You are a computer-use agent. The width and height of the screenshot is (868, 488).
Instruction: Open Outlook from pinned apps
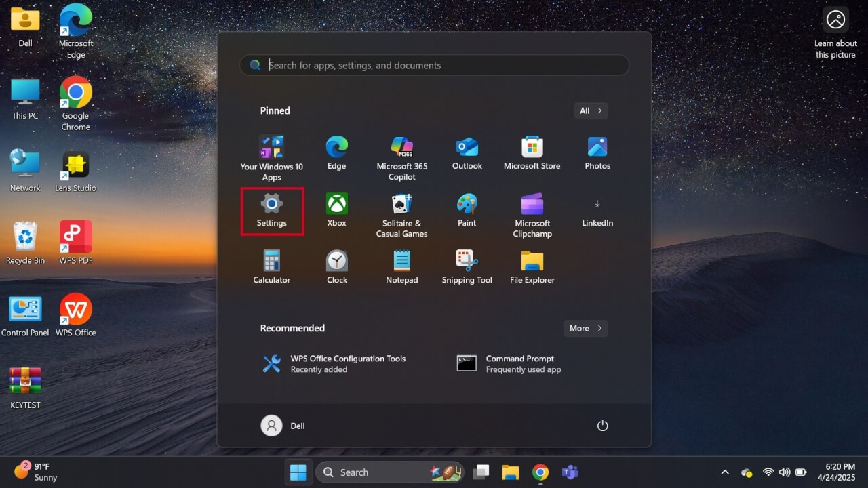pos(467,154)
